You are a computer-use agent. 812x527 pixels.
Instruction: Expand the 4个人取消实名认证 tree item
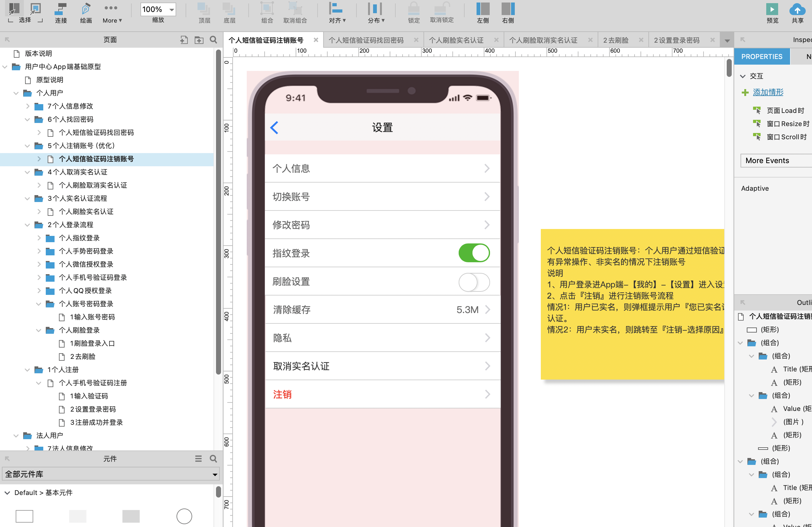(28, 172)
